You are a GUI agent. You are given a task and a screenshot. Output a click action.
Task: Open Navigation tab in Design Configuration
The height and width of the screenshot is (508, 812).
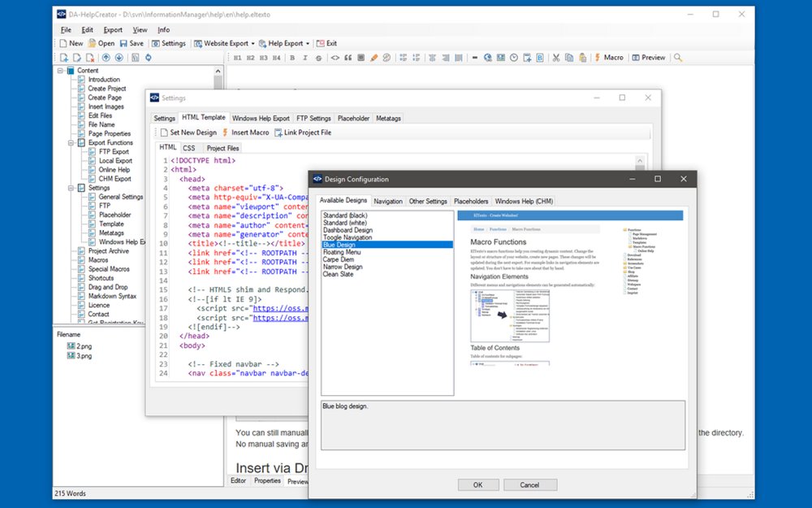tap(388, 201)
